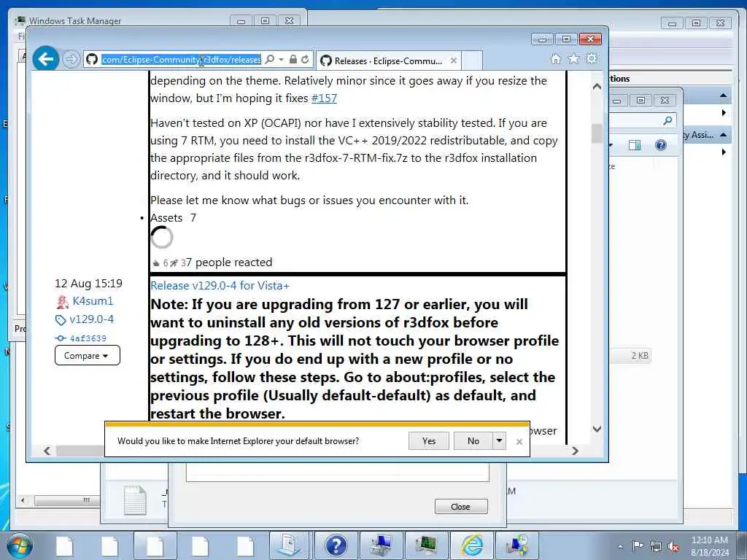
Task: Click the network tray icon
Action: (x=656, y=547)
